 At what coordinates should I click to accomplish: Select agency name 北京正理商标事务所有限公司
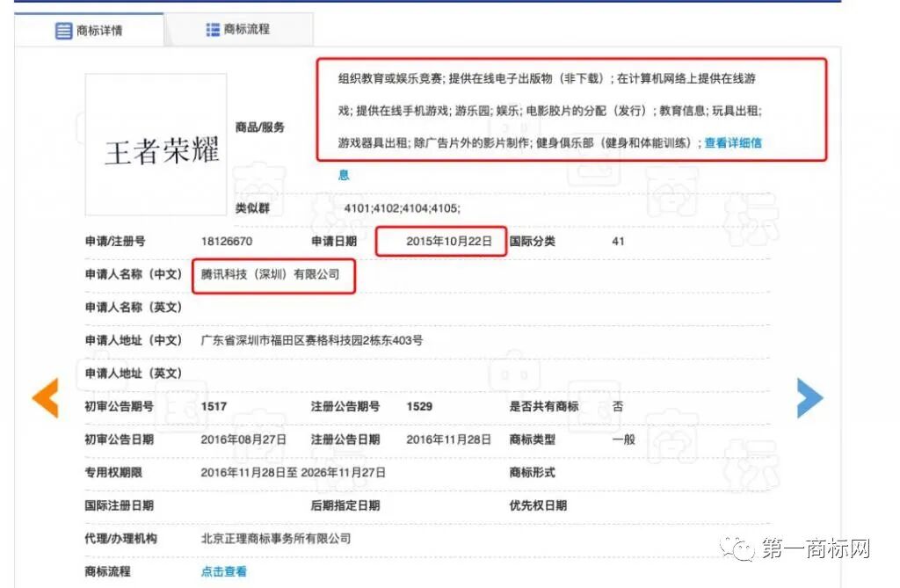tap(276, 539)
